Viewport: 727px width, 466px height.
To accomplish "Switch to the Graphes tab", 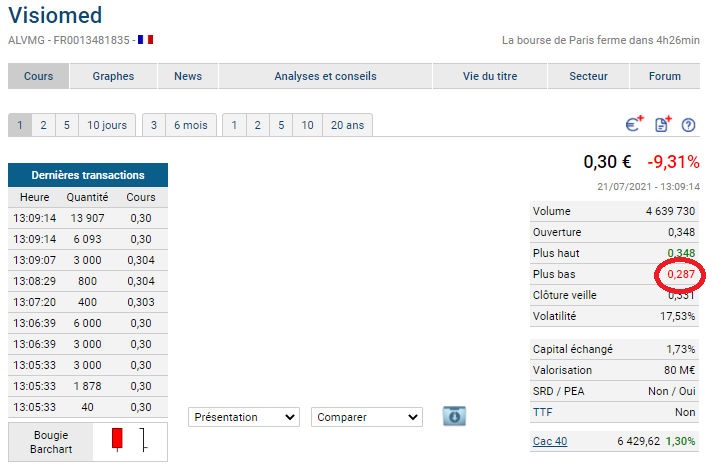I will [x=113, y=76].
